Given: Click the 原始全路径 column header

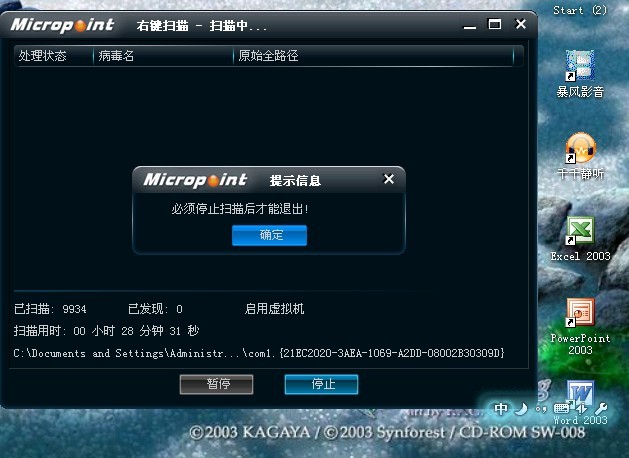Looking at the screenshot, I should point(373,56).
